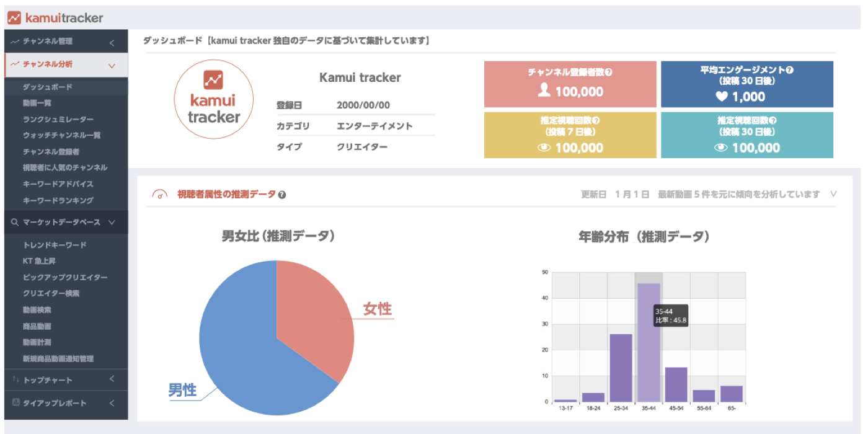Click 65- age bar
The height and width of the screenshot is (434, 868).
[732, 394]
